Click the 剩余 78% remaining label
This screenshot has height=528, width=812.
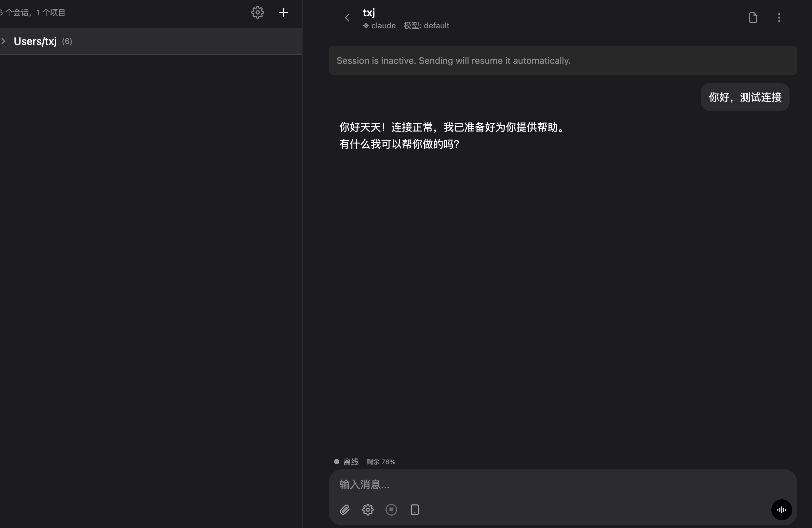click(381, 462)
